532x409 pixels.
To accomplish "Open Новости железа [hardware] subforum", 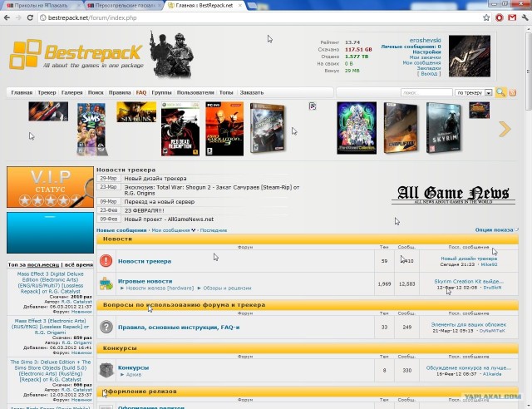I will [x=160, y=288].
